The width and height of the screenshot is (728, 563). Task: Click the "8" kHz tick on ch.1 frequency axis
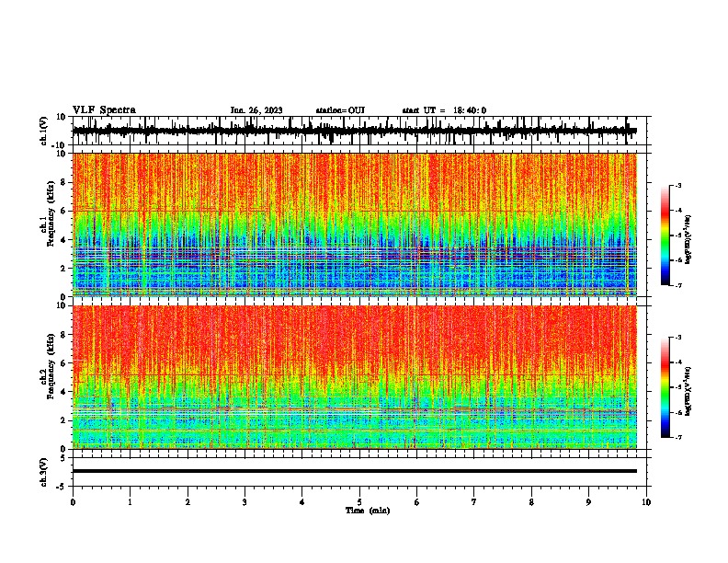tap(64, 182)
